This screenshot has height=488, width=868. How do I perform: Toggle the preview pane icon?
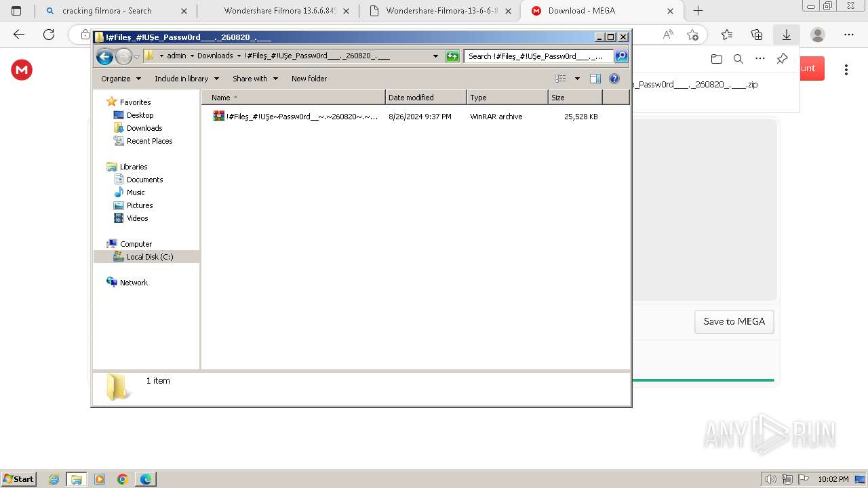[595, 79]
